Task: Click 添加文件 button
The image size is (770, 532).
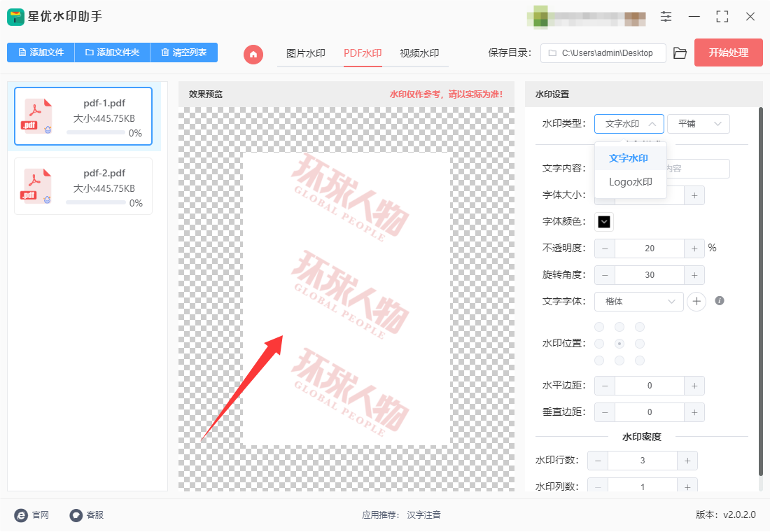Action: [41, 52]
